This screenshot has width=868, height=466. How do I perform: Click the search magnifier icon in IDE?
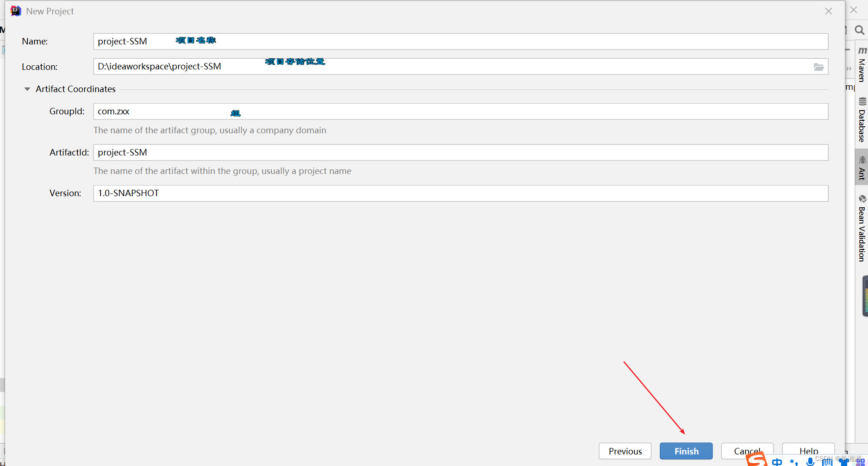click(859, 30)
